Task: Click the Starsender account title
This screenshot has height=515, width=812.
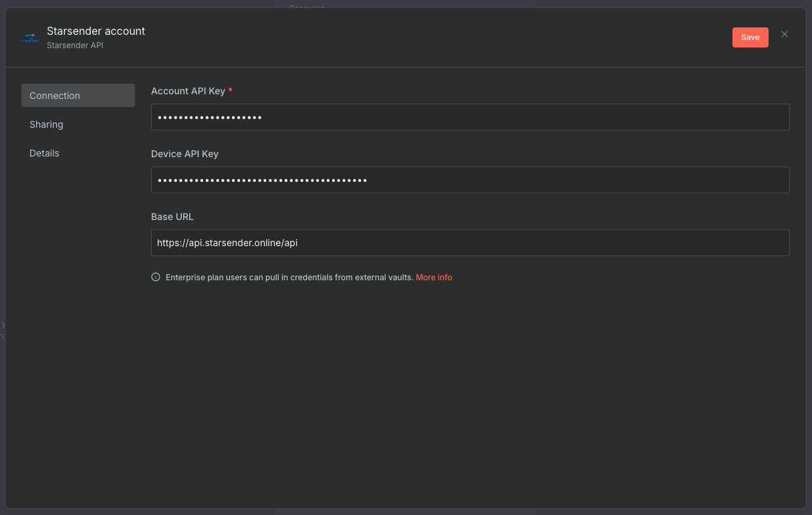Action: click(96, 31)
